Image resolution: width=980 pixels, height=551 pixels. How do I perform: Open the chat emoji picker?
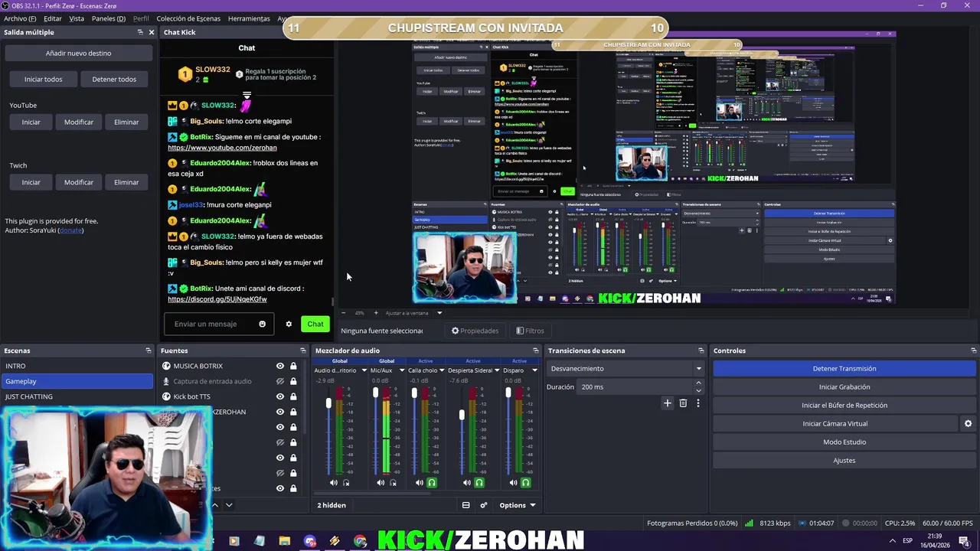[262, 324]
